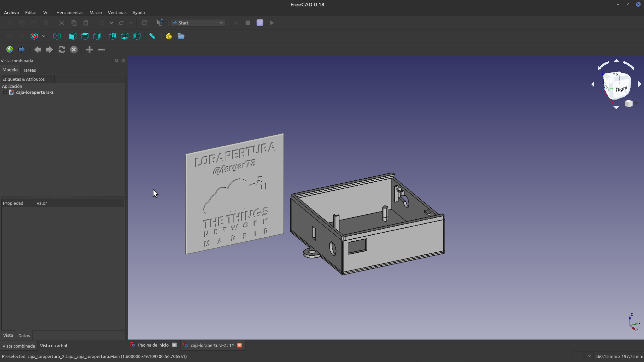Screen dimensions: 644x362
Task: Set the front view cube icon
Action: 72,36
